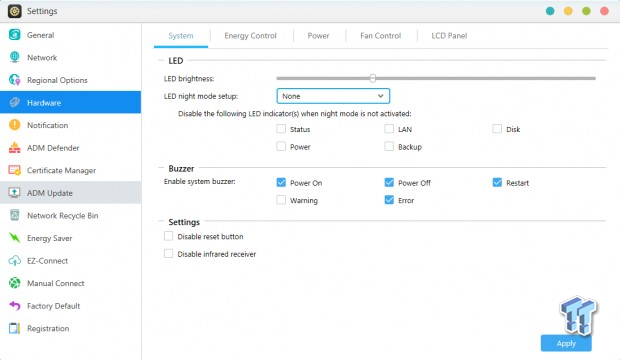Click the Apply button
Image resolution: width=620 pixels, height=360 pixels.
tap(566, 343)
